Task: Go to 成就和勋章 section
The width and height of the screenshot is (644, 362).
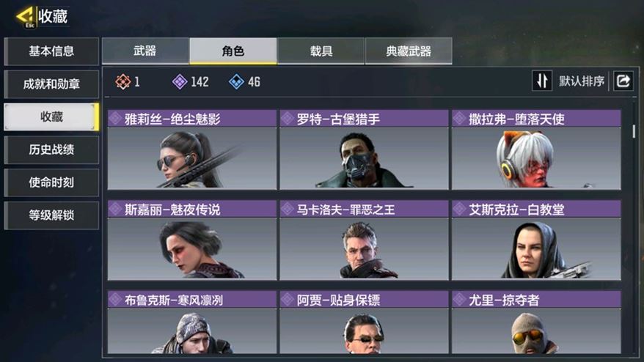Action: (x=51, y=84)
